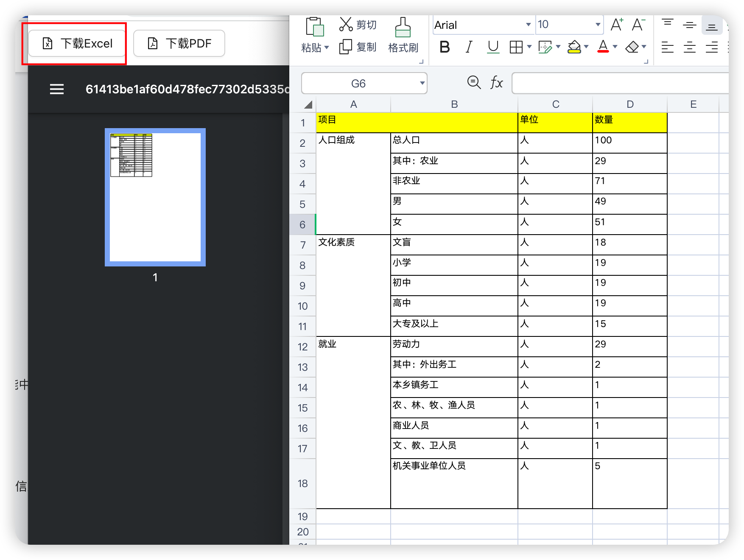Set vertical align bottom

tap(712, 25)
